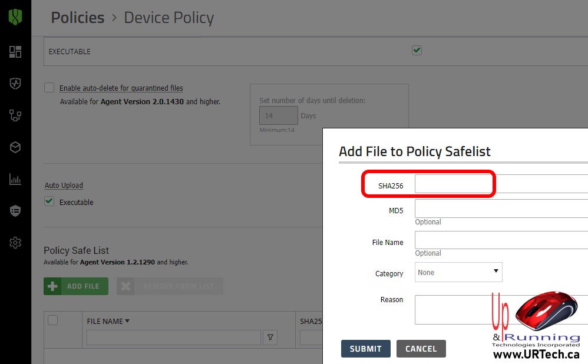Image resolution: width=588 pixels, height=364 pixels.
Task: Click the Cylance shield logo icon
Action: pyautogui.click(x=15, y=16)
